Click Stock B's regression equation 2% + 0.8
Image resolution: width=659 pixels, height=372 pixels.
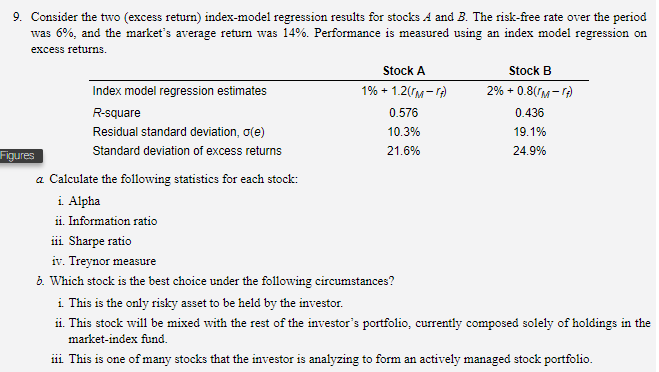point(530,91)
